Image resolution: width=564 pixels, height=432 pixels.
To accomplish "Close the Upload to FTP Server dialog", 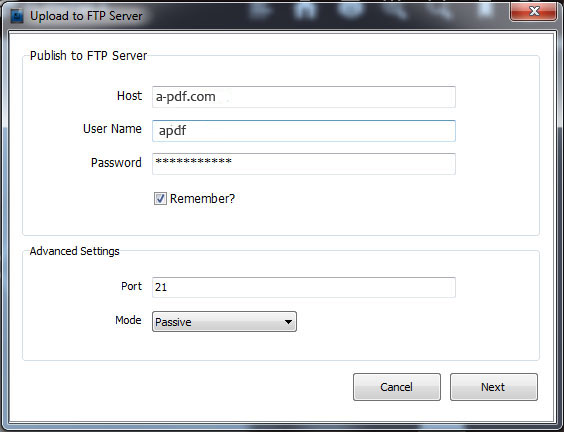I will (x=533, y=12).
